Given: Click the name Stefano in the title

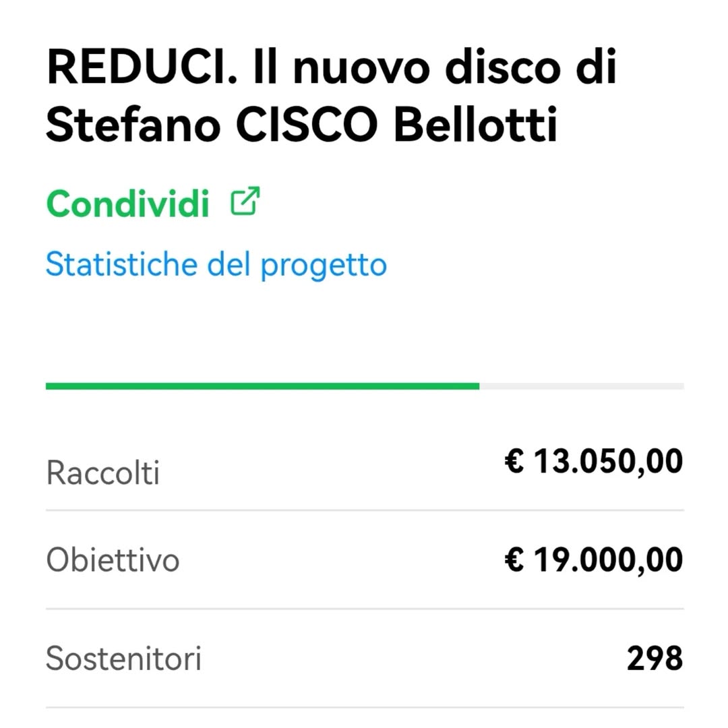Looking at the screenshot, I should point(133,126).
